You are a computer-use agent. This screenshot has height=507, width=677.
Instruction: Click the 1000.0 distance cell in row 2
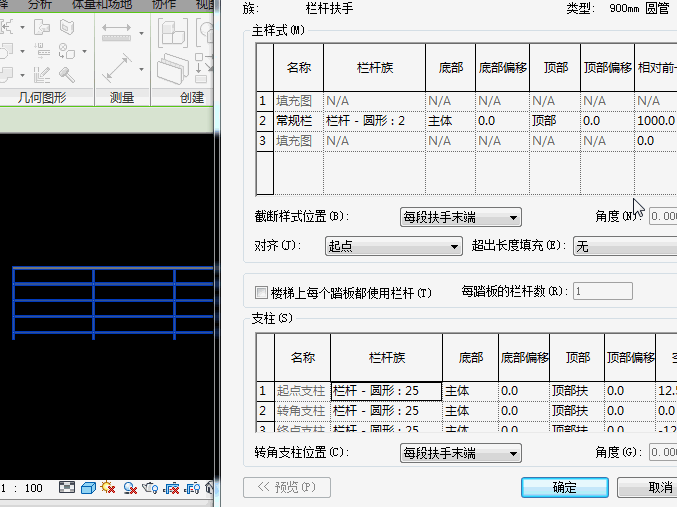(656, 121)
